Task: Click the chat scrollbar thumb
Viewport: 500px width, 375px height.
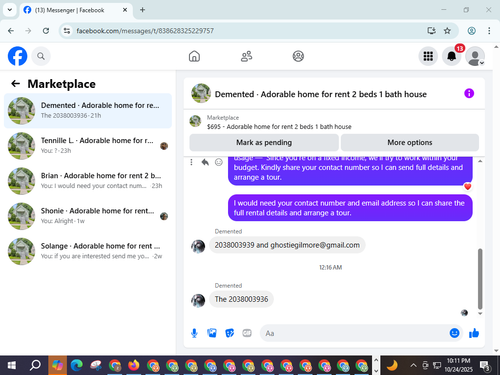Action: tap(480, 279)
